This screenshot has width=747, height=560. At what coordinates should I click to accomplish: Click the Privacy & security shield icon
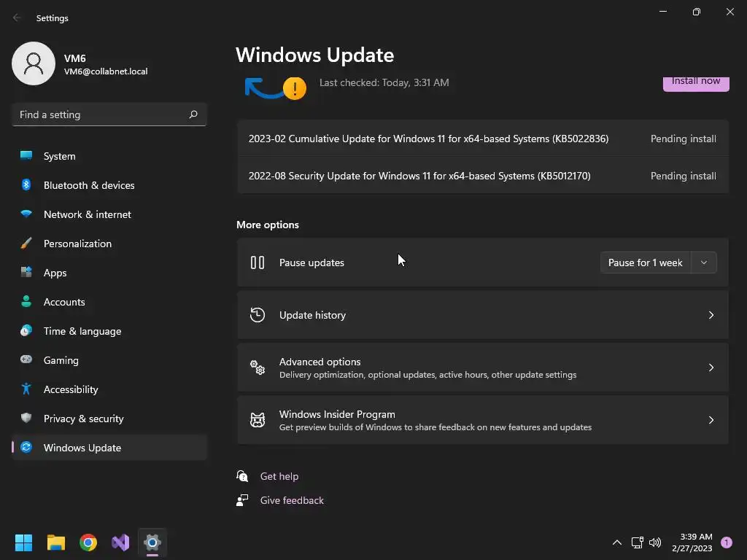pyautogui.click(x=26, y=418)
